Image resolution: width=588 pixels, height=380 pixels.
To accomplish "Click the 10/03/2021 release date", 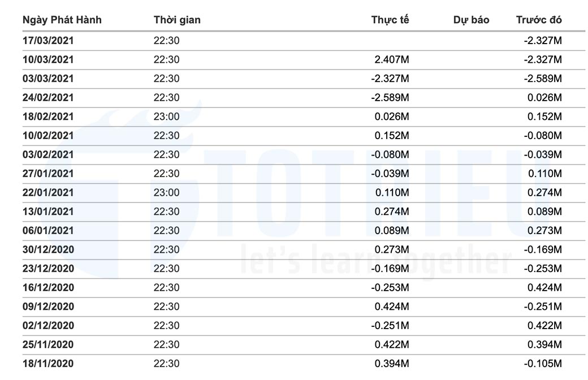I will 48,59.
